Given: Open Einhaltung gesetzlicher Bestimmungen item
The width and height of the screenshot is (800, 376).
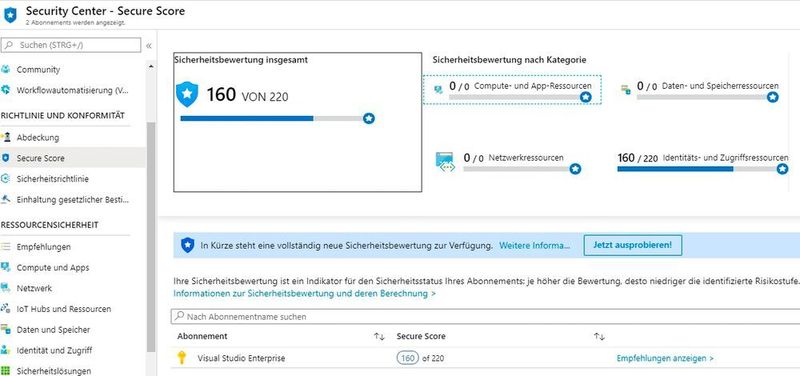Looking at the screenshot, I should (x=73, y=199).
